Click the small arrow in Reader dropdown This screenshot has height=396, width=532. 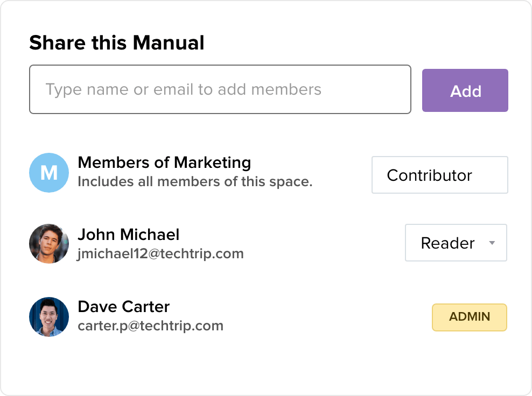click(492, 243)
